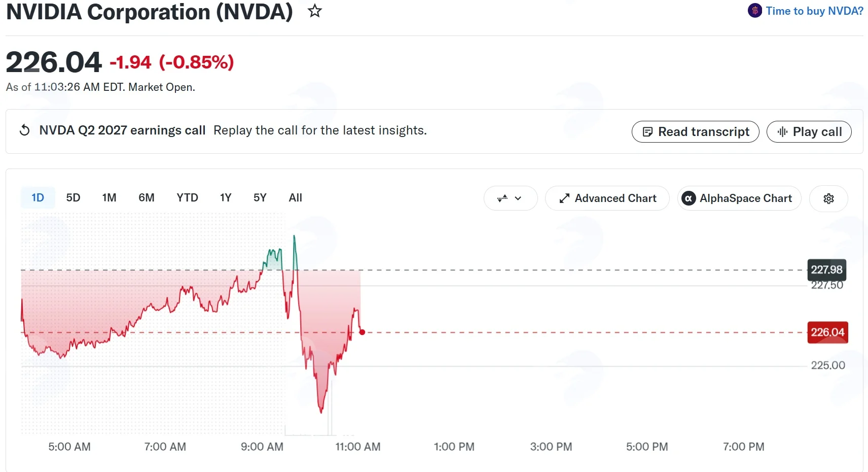Select the 6M time range
Image resolution: width=868 pixels, height=472 pixels.
pos(147,197)
